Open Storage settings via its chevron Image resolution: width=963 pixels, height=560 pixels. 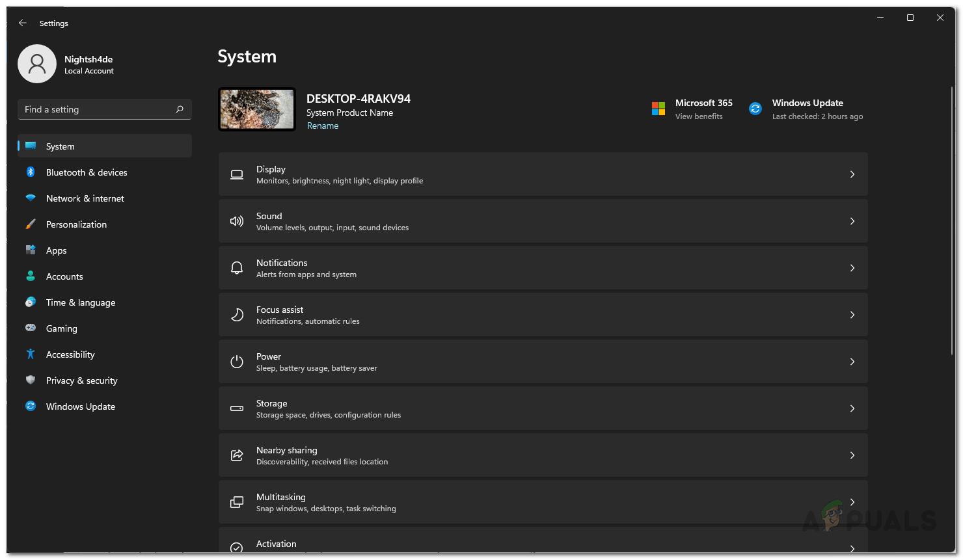[852, 408]
